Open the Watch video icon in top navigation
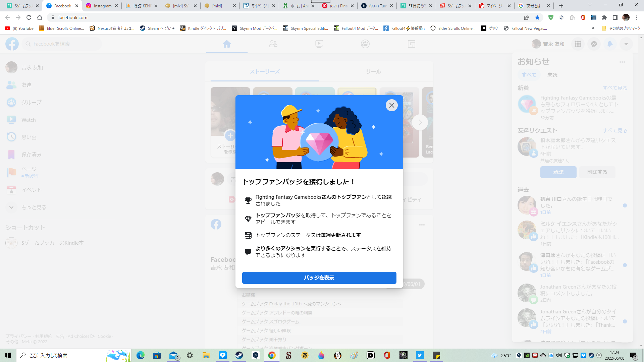 (319, 44)
